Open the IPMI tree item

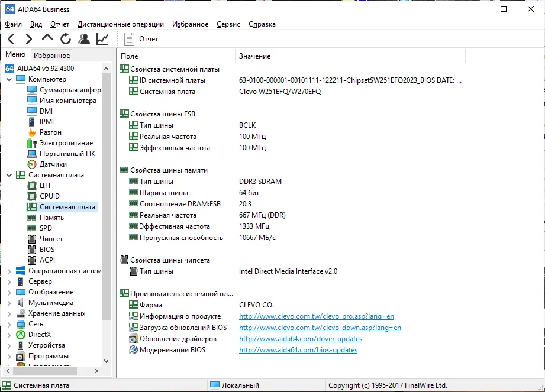pos(41,122)
